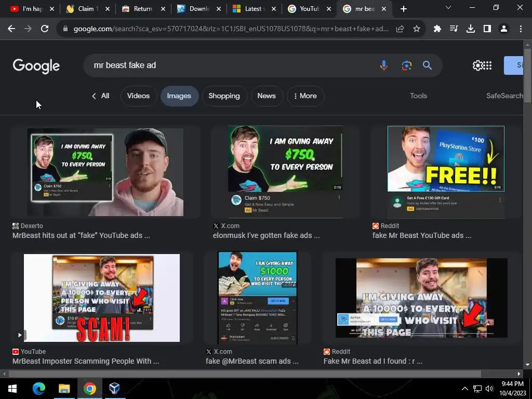This screenshot has height=399, width=532.
Task: Open the Chrome profile avatar
Action: tap(504, 29)
